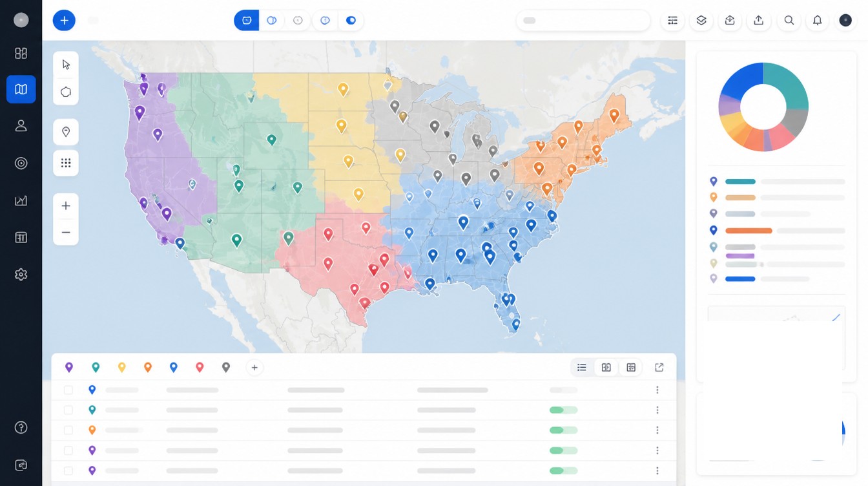Click the app logo circle in sidebar
The image size is (868, 486).
tap(21, 20)
